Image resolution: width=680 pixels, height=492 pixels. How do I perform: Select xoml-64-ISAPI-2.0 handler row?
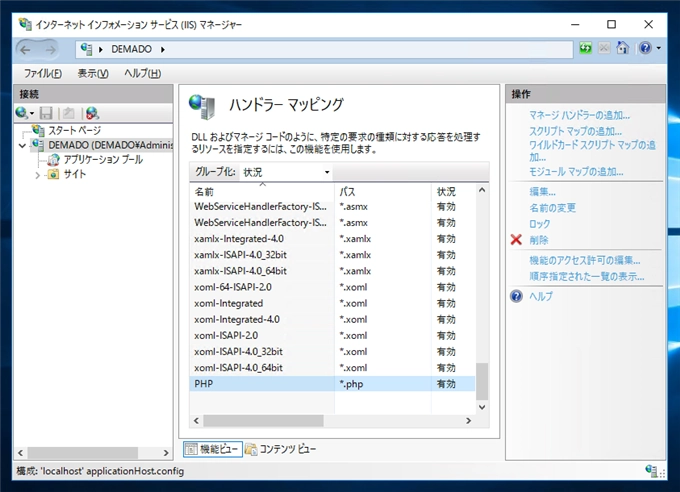click(x=332, y=287)
